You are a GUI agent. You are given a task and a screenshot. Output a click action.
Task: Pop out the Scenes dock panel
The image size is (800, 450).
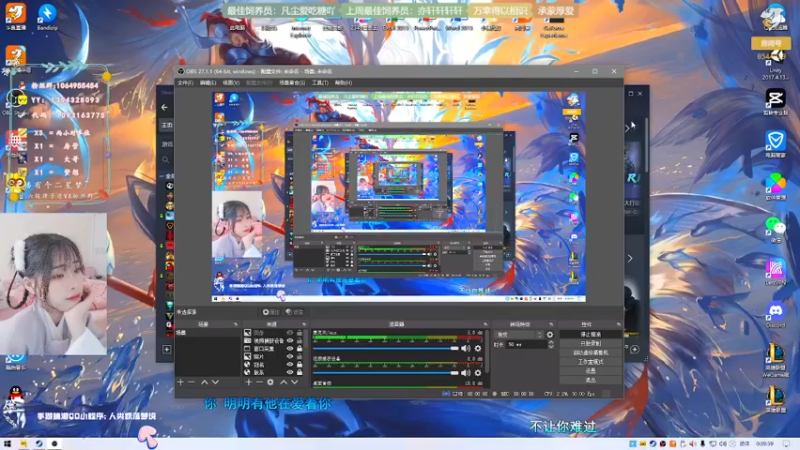coord(236,324)
